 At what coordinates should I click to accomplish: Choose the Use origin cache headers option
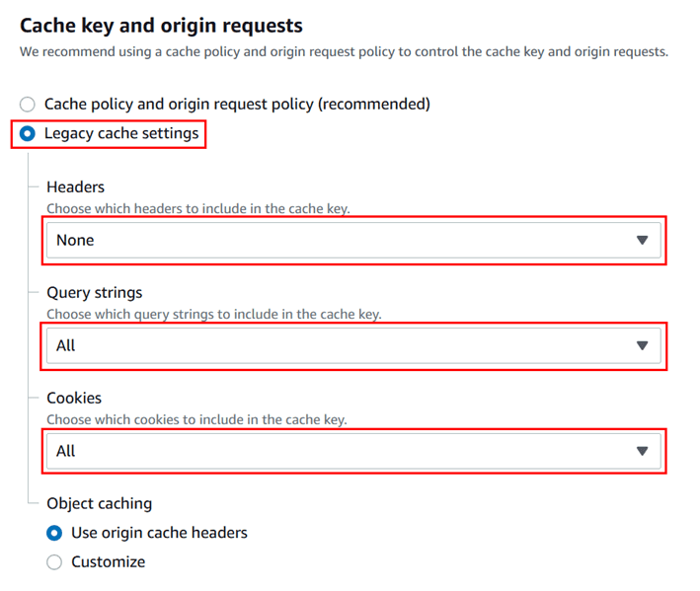[x=54, y=533]
